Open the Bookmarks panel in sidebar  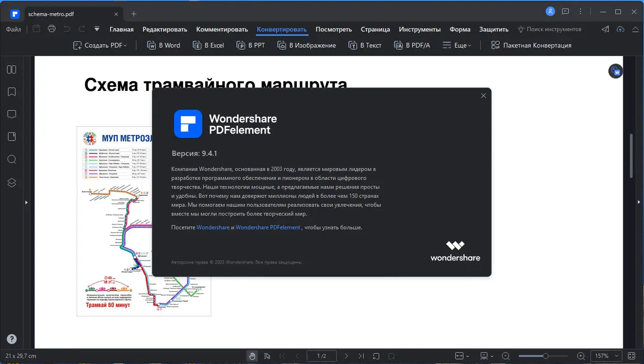pyautogui.click(x=12, y=92)
